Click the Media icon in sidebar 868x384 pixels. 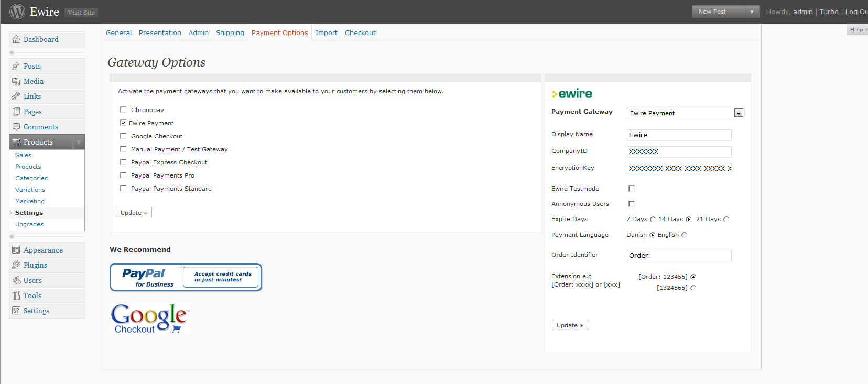16,81
